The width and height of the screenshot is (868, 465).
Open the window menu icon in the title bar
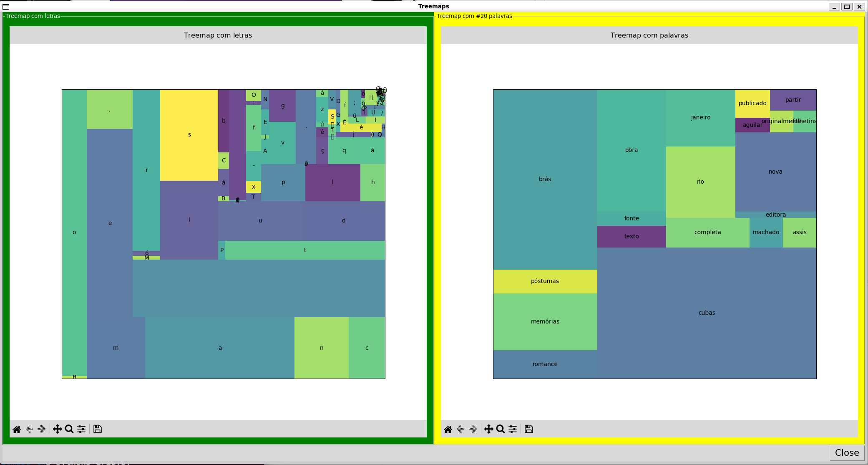pyautogui.click(x=6, y=6)
